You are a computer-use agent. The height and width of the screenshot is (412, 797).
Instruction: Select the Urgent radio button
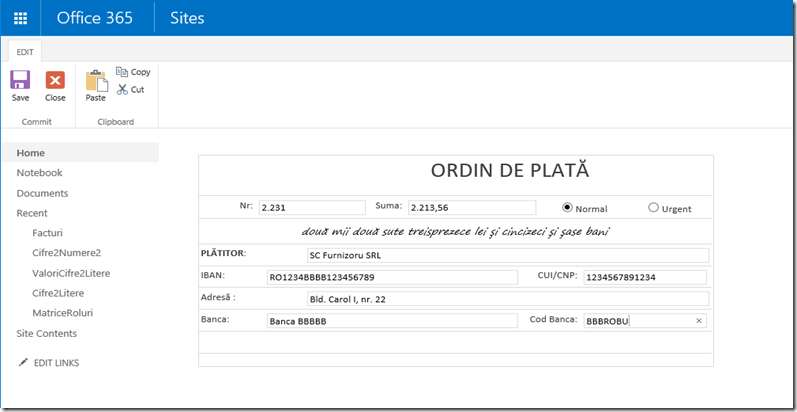tap(654, 208)
